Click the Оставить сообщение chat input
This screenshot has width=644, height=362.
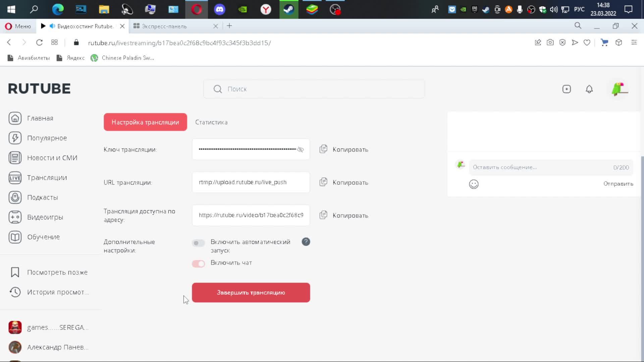pos(551,167)
